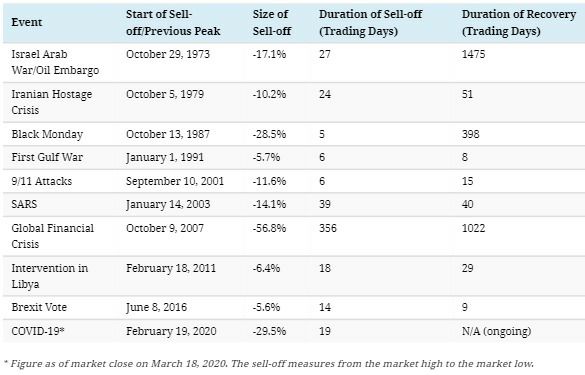Screen dimensions: 585x375
Task: Select the Global Financial Crisis event cell
Action: [x=53, y=236]
